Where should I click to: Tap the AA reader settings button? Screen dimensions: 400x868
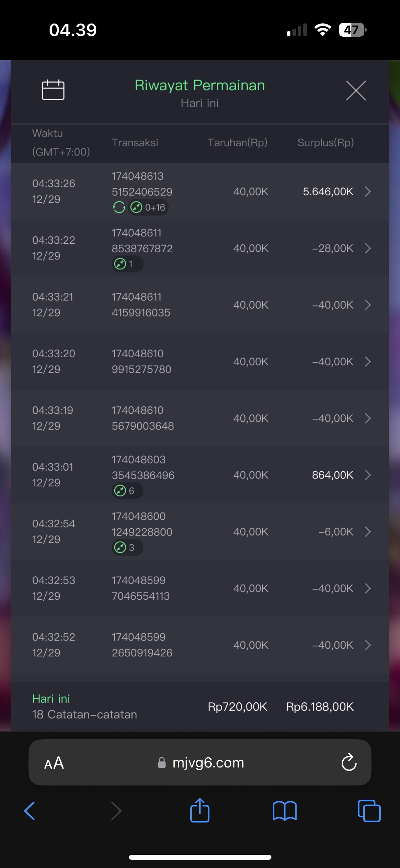[54, 763]
